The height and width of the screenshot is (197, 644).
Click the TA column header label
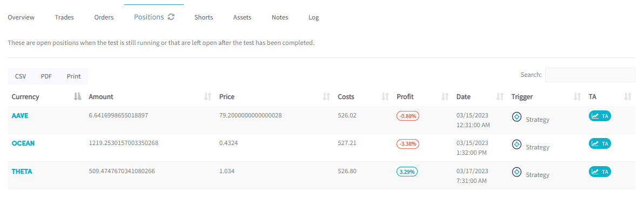pyautogui.click(x=592, y=97)
